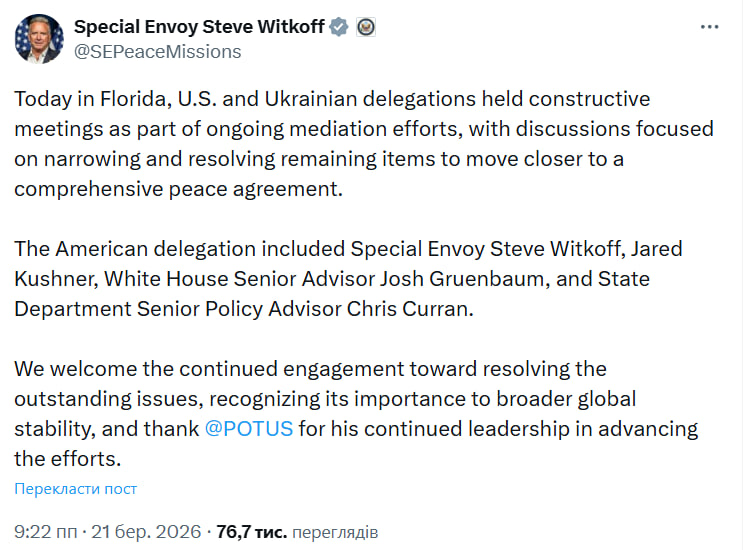Click the government affiliation seal badge
Screen dimensions: 745x550
tap(365, 27)
